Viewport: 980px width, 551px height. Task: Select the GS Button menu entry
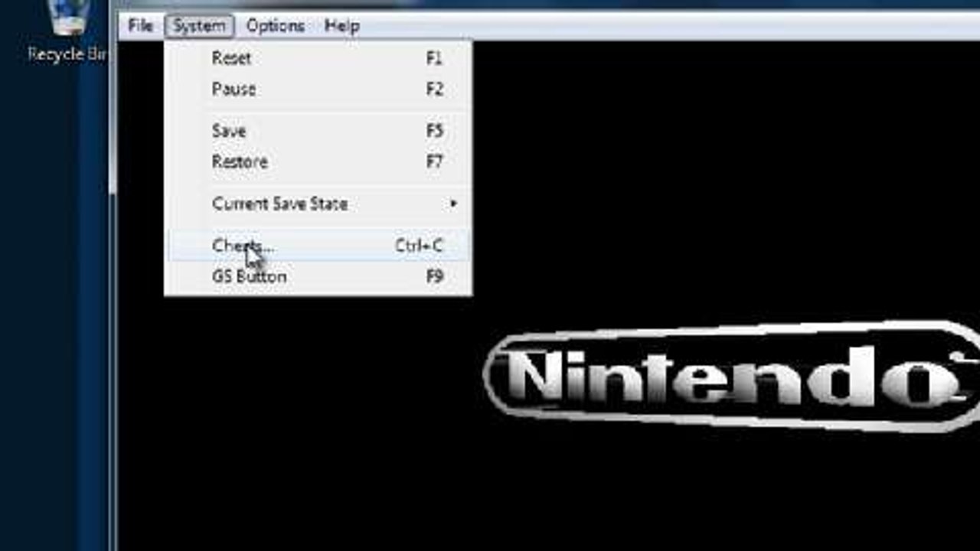click(318, 276)
